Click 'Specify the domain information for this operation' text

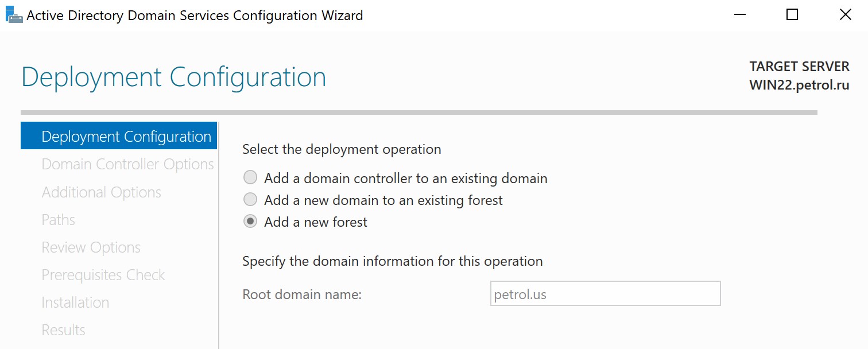(392, 261)
